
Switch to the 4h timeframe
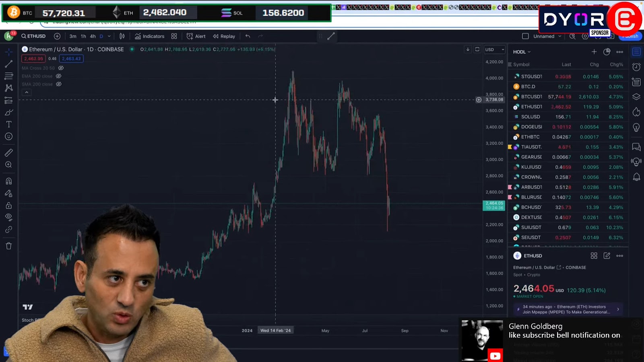[x=93, y=36]
